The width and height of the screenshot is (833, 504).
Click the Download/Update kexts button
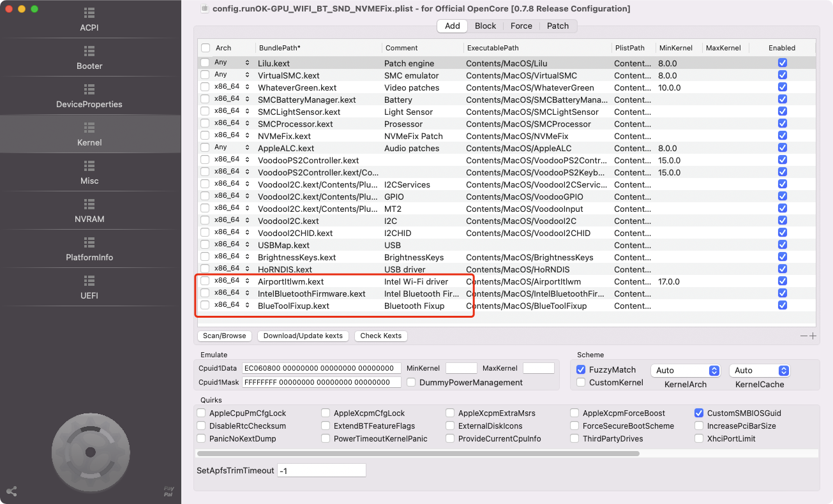point(303,336)
